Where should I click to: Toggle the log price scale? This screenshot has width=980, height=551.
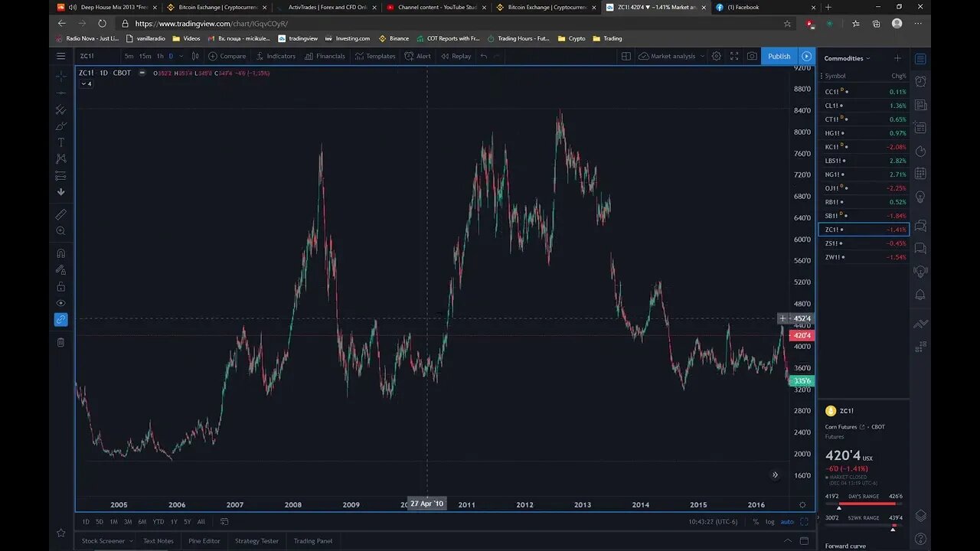point(769,522)
